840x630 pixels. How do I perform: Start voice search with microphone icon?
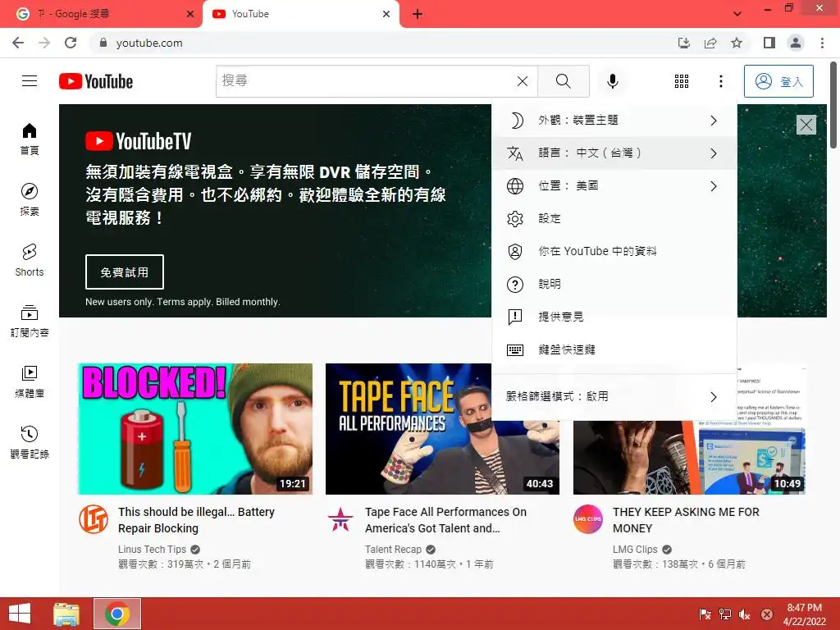[x=612, y=81]
